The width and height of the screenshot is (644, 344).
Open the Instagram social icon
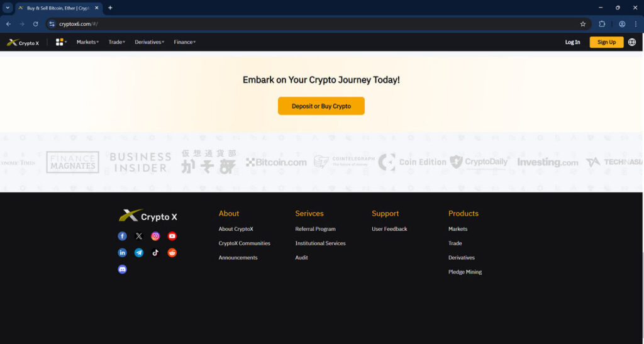[x=155, y=236]
